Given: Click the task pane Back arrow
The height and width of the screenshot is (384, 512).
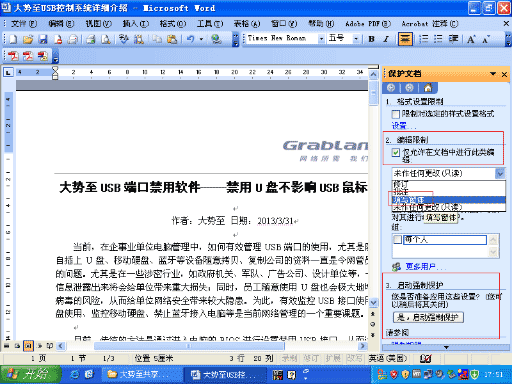Looking at the screenshot, I should pos(391,88).
